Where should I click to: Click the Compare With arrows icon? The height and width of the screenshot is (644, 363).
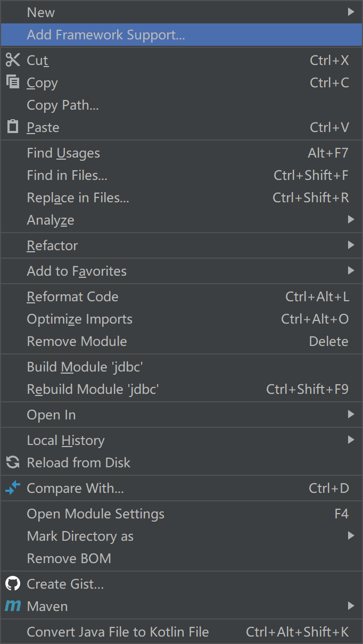13,488
